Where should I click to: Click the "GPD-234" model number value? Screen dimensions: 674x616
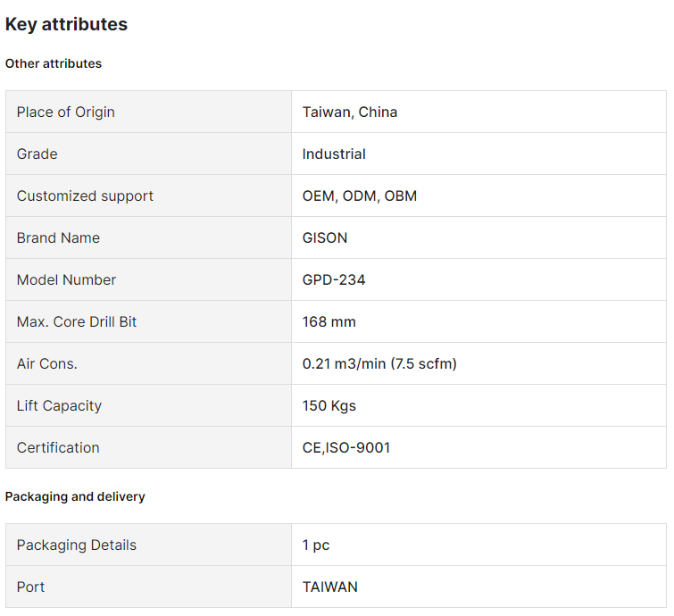coord(334,279)
